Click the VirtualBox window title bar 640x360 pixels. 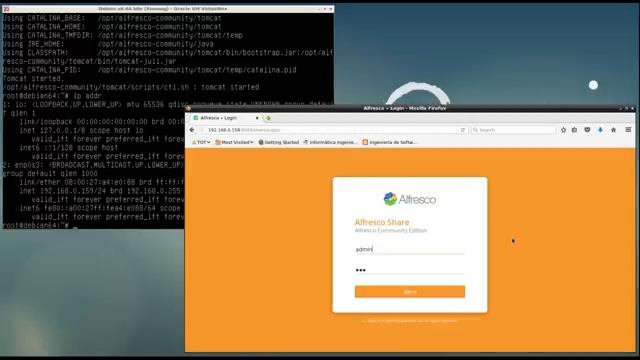(x=168, y=9)
